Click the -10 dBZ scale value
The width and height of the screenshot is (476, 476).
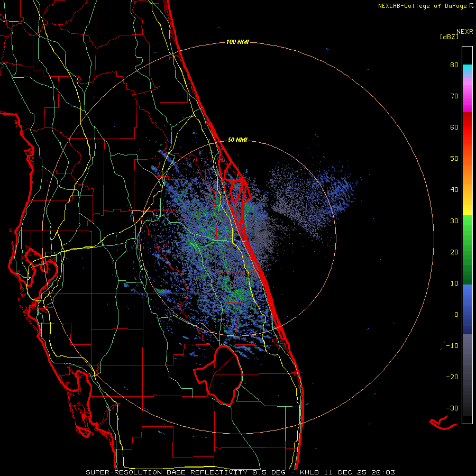click(452, 346)
